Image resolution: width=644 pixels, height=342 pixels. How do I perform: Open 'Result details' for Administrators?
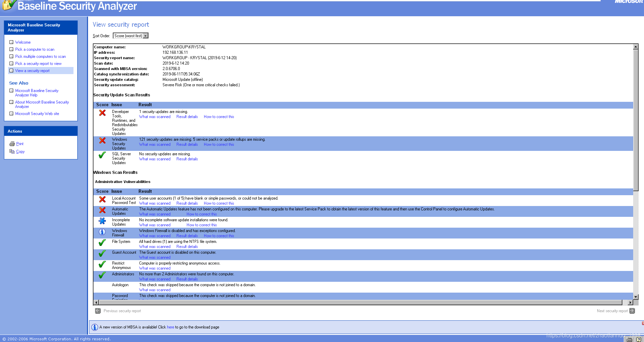coord(187,279)
